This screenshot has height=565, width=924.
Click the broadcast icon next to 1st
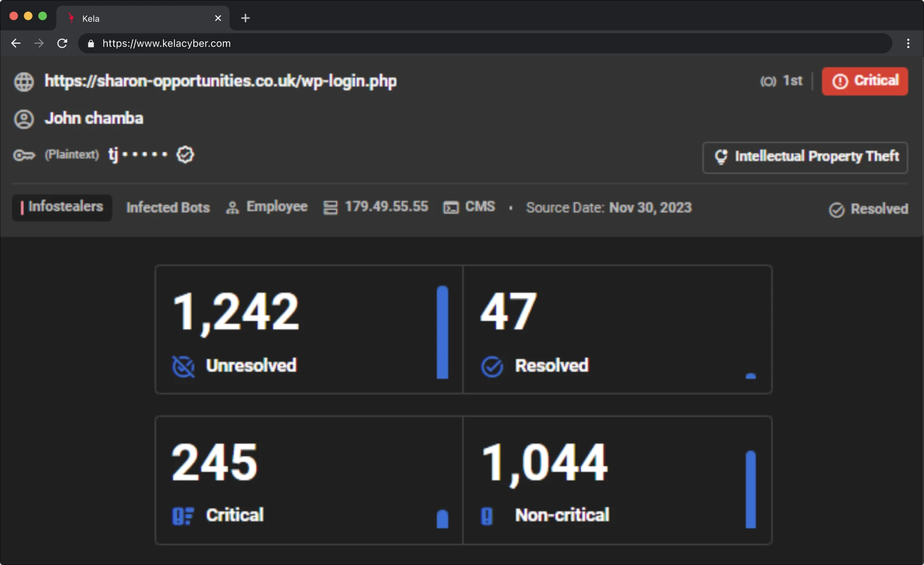768,81
